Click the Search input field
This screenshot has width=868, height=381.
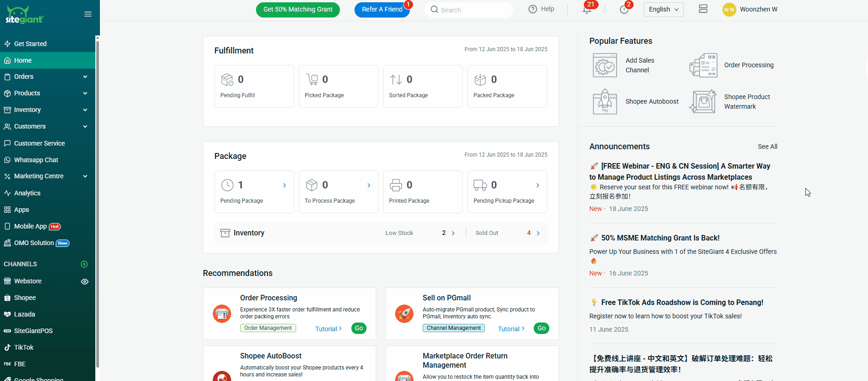click(x=469, y=10)
